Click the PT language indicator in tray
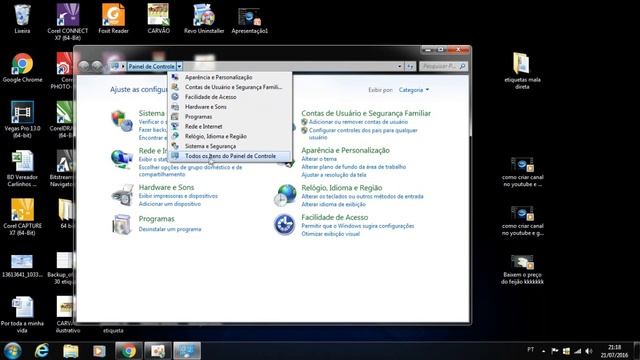The image size is (640, 360). (530, 350)
